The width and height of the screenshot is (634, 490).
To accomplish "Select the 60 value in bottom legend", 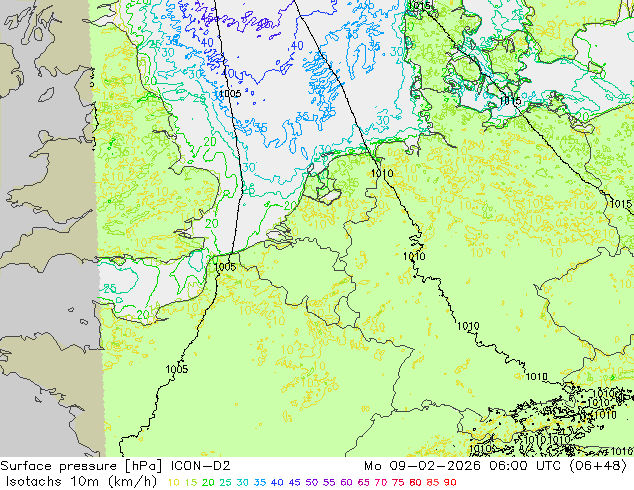I will 346,482.
